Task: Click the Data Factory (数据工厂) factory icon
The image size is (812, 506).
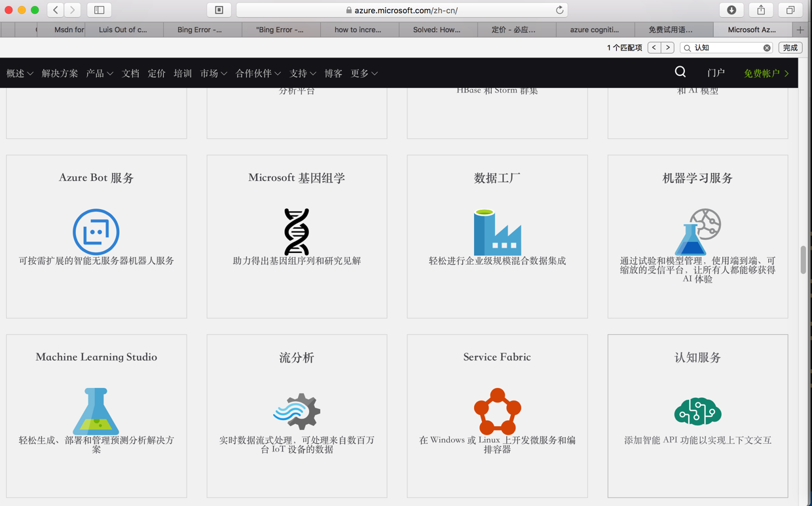Action: coord(497,232)
